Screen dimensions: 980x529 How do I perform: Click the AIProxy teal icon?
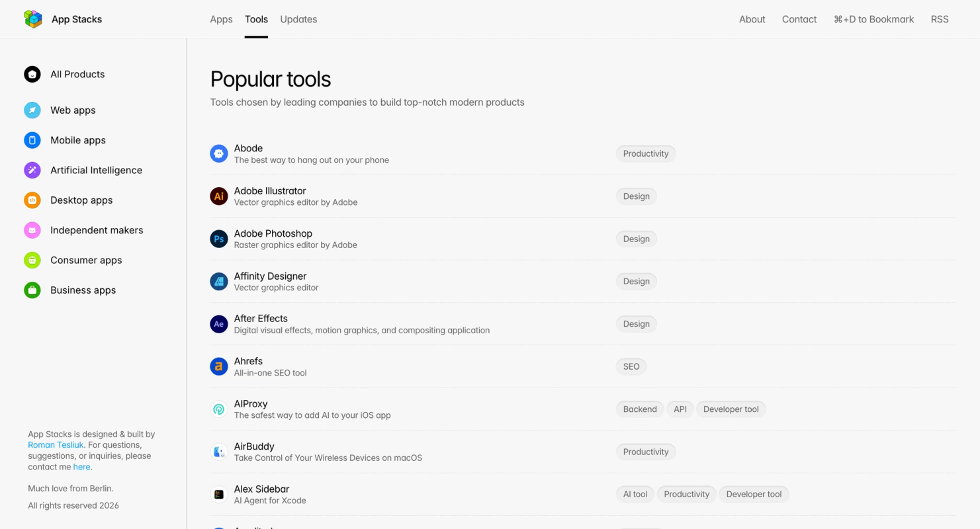coord(219,409)
